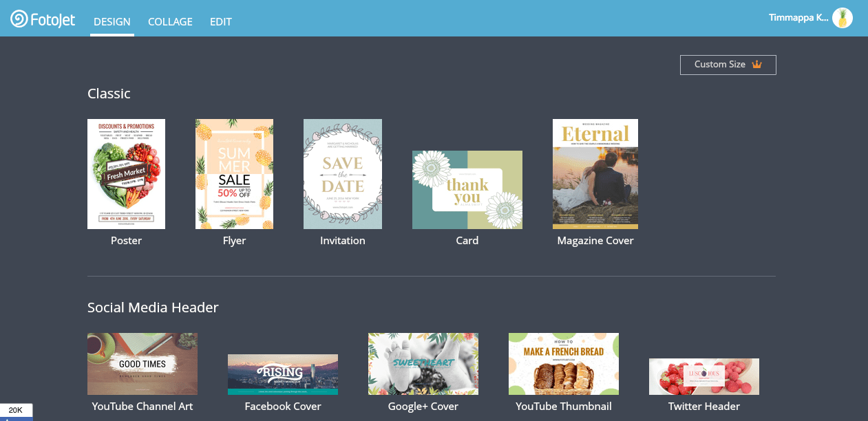Viewport: 868px width, 421px height.
Task: Click the Magazine Cover text label
Action: click(x=595, y=241)
